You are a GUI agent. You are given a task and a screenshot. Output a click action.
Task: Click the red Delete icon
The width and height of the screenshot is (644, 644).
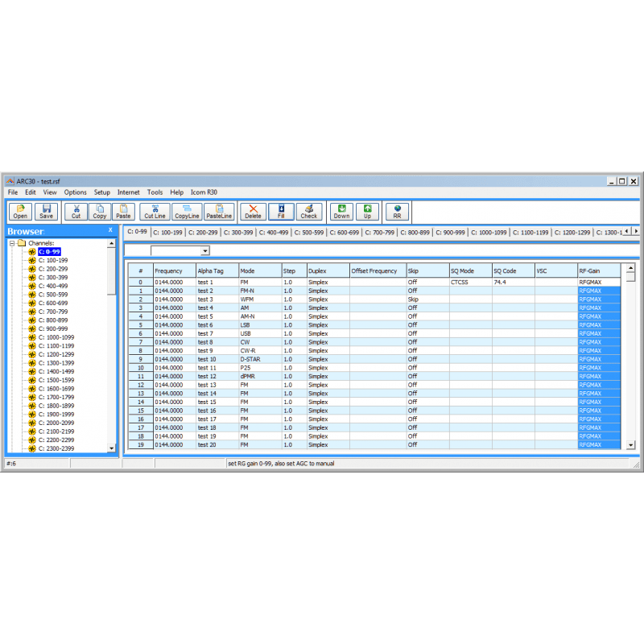click(253, 212)
